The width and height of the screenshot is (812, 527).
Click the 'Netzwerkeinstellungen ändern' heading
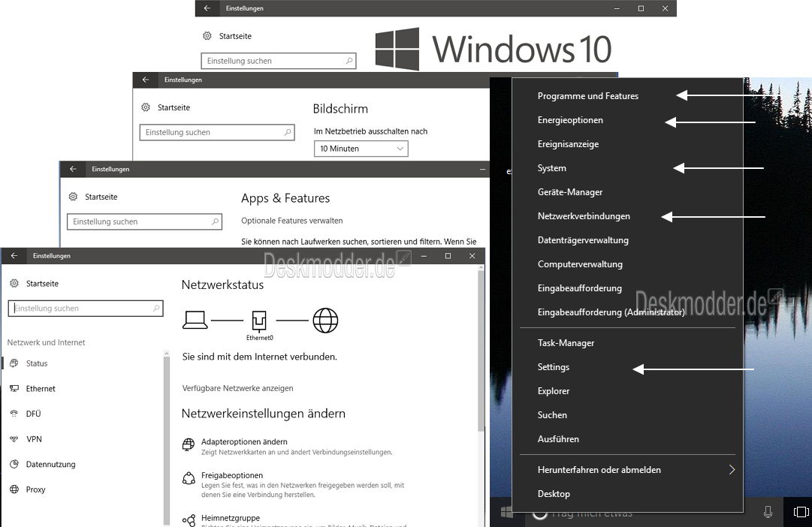(x=263, y=414)
